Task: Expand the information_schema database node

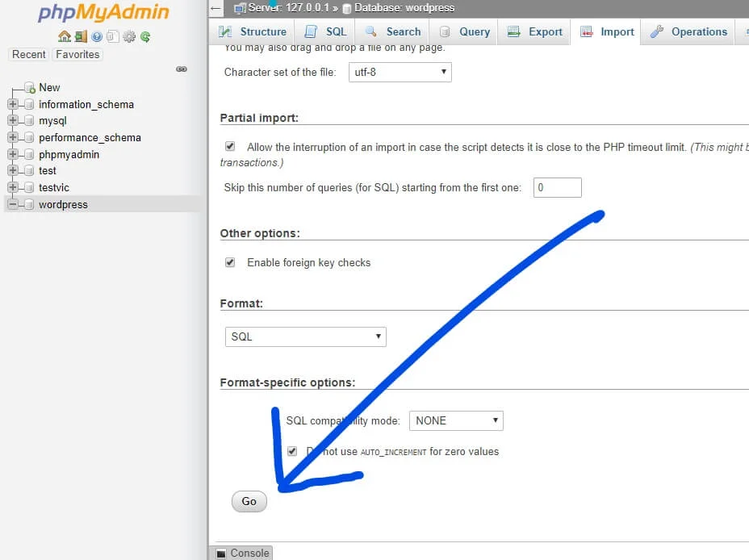Action: pyautogui.click(x=13, y=104)
